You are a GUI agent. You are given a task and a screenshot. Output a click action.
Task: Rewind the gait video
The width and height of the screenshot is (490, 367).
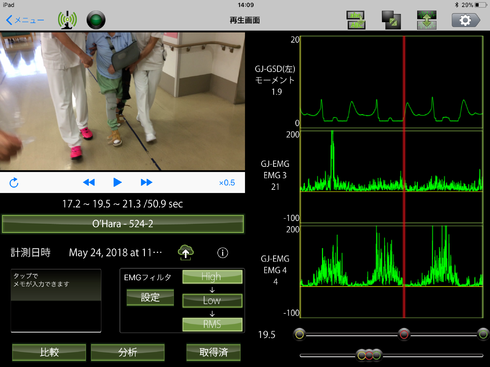click(89, 182)
